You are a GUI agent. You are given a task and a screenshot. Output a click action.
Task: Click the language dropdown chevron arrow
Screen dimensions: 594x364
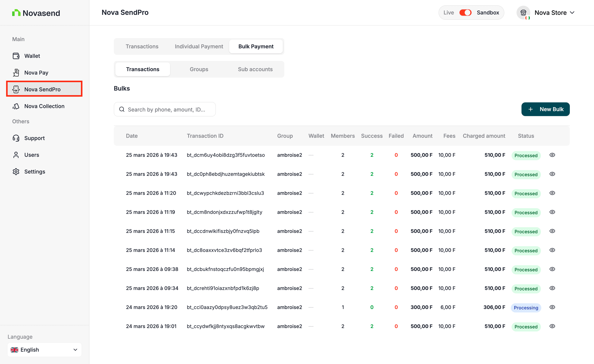click(75, 350)
